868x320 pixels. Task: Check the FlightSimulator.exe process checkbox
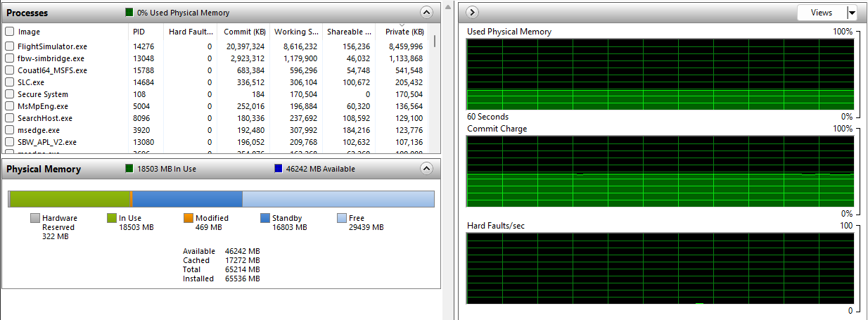(x=9, y=46)
